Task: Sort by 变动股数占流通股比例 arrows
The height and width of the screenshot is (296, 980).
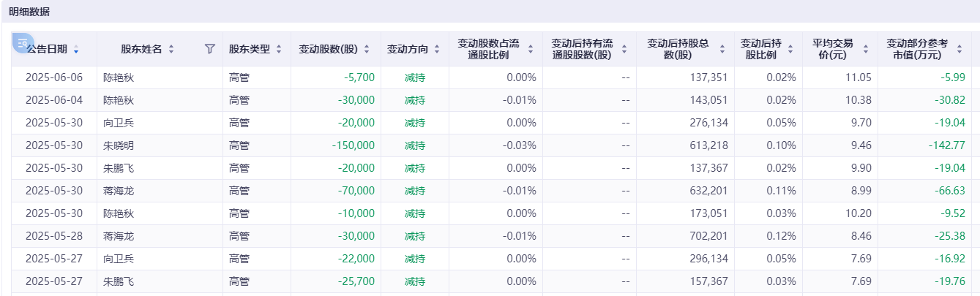Action: 531,50
